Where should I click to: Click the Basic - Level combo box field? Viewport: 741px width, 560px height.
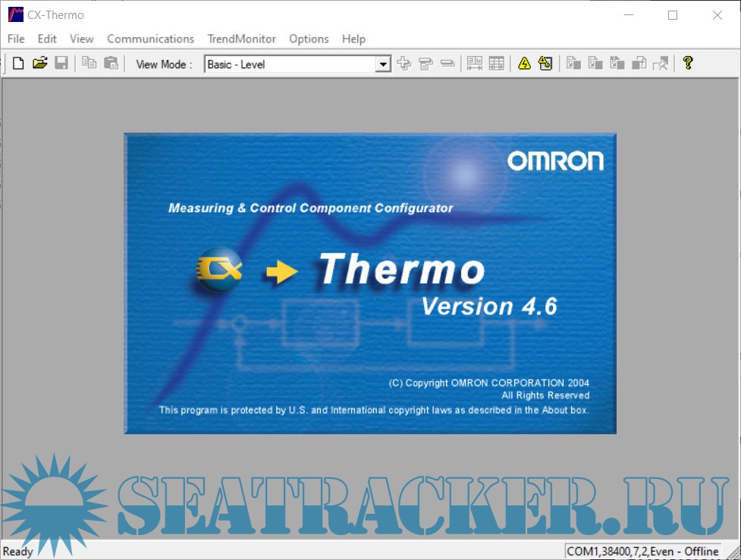pyautogui.click(x=290, y=64)
